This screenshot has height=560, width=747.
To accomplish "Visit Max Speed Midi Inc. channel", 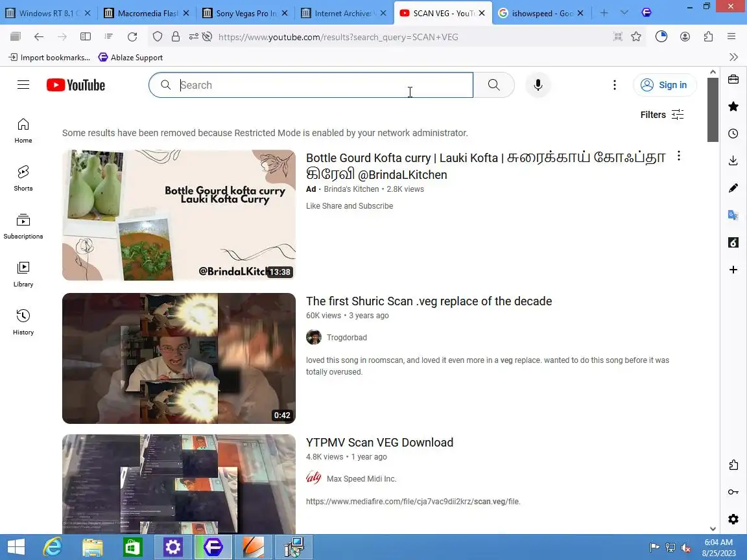I will [x=361, y=478].
